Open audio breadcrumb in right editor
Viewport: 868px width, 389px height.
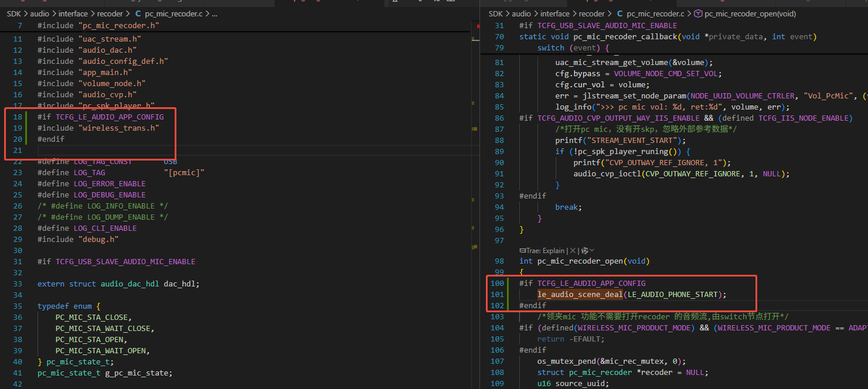(x=522, y=13)
